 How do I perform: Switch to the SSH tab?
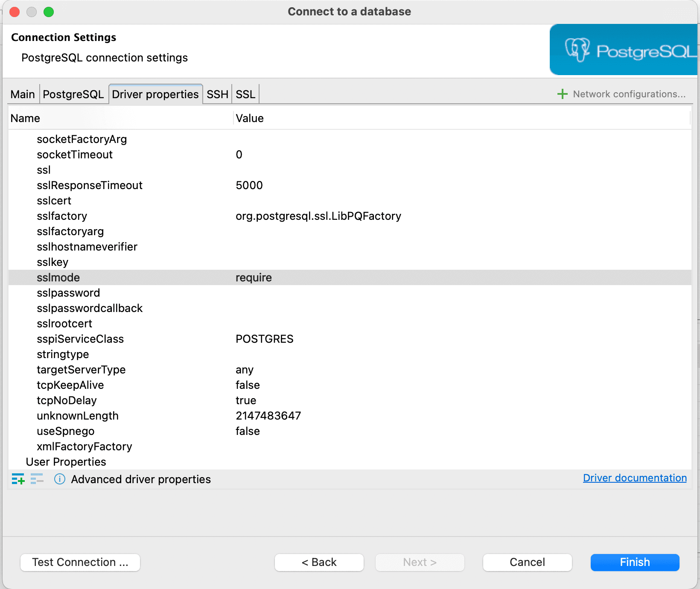pos(217,94)
